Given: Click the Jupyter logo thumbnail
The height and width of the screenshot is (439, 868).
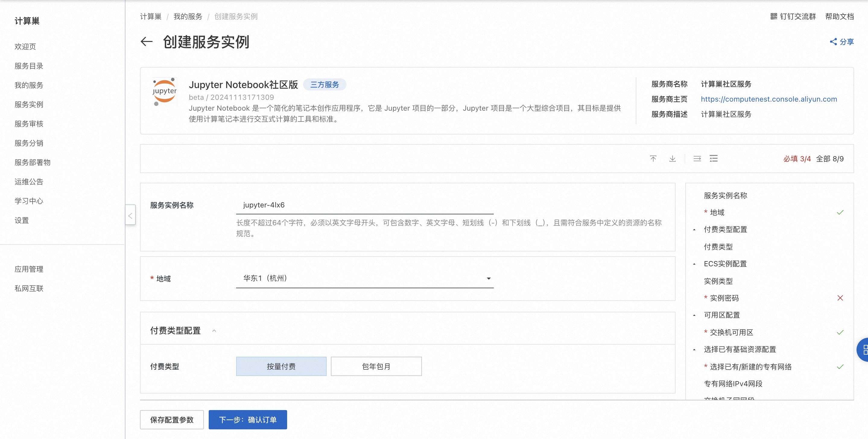Looking at the screenshot, I should [164, 92].
